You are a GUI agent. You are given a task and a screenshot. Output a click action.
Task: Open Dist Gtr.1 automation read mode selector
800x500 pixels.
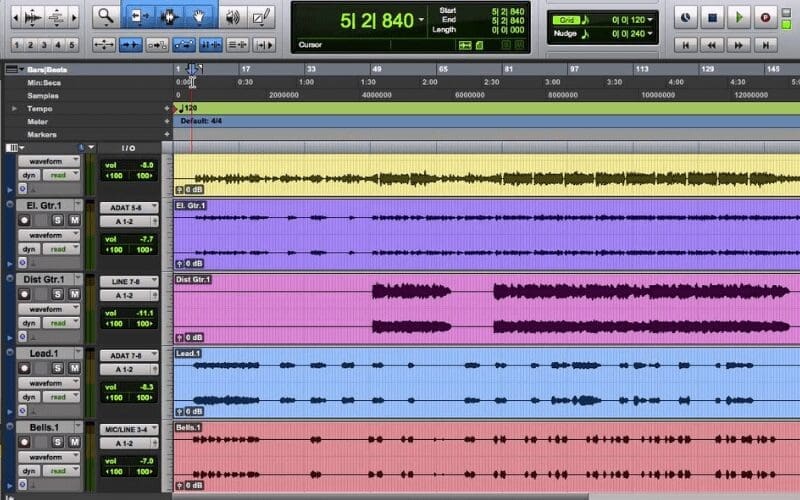point(61,323)
